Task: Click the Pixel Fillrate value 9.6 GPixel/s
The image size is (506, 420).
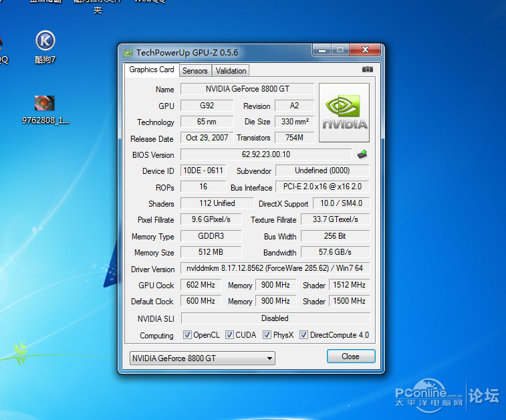Action: (x=211, y=219)
